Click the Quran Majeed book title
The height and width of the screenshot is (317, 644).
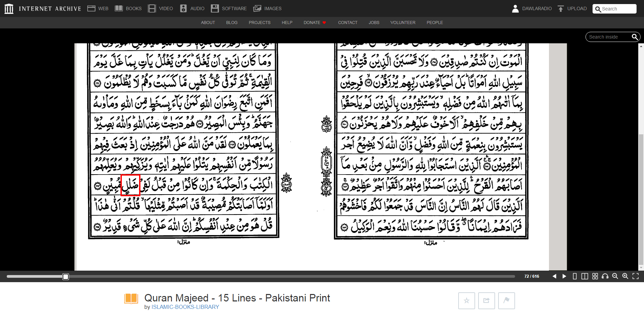point(237,298)
